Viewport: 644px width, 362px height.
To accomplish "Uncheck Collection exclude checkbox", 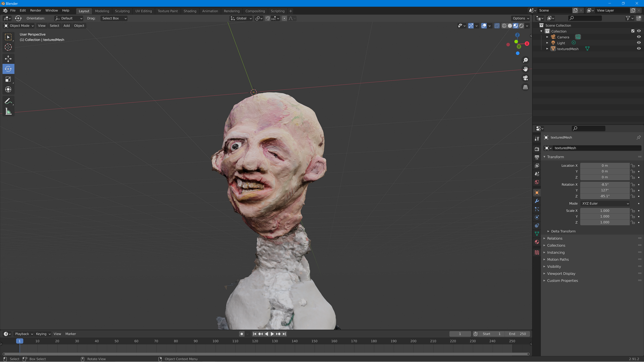I will 633,31.
